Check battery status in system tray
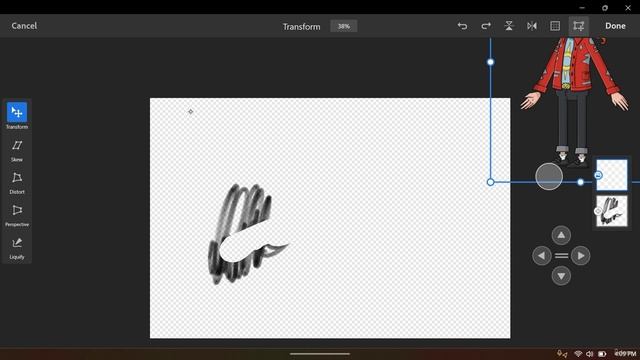This screenshot has height=360, width=640. [602, 353]
